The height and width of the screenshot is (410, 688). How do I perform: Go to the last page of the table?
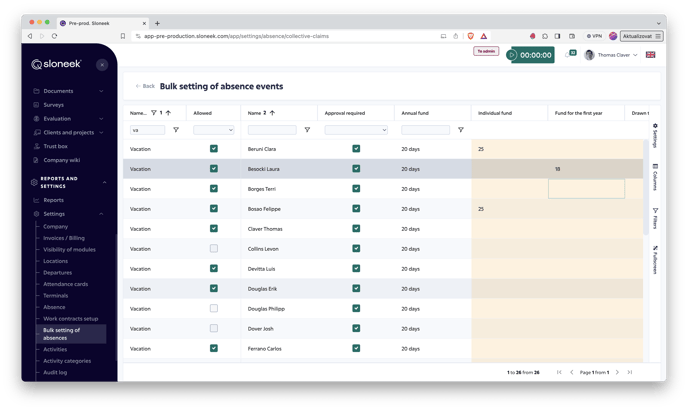coord(630,372)
